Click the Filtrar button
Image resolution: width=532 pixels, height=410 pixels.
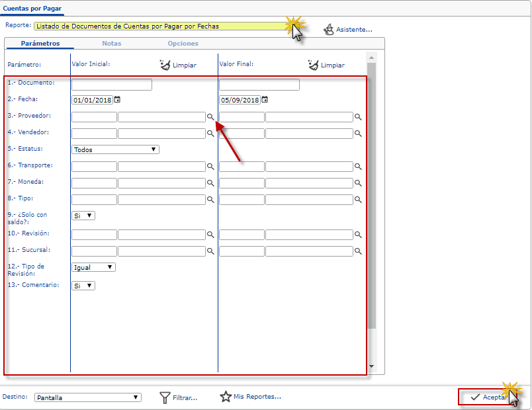tap(179, 397)
